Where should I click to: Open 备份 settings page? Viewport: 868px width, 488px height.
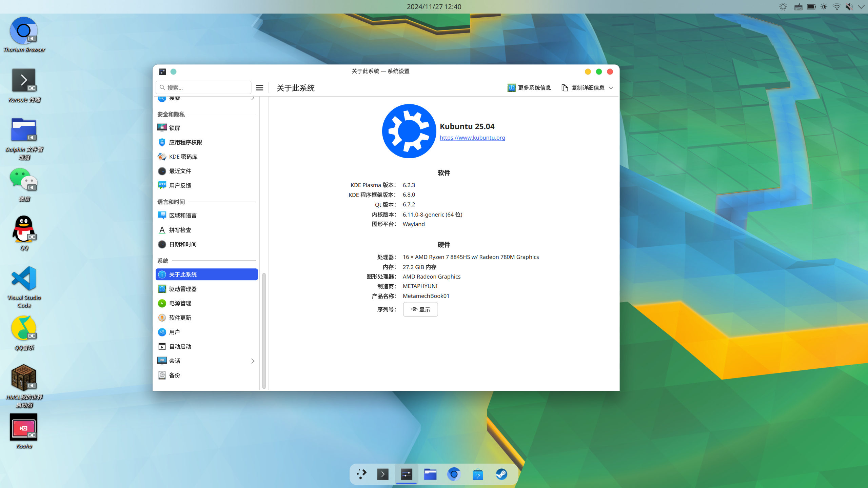point(206,375)
